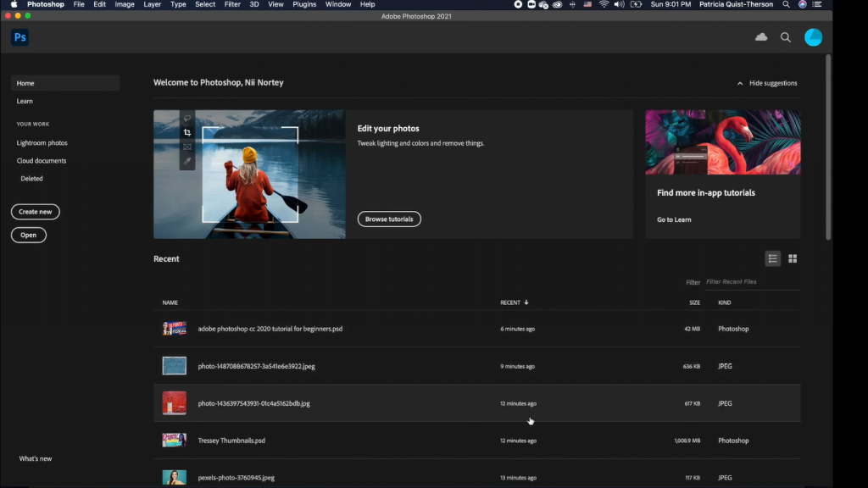Sort by the RECENT column arrow
Image resolution: width=868 pixels, height=488 pixels.
pos(526,302)
